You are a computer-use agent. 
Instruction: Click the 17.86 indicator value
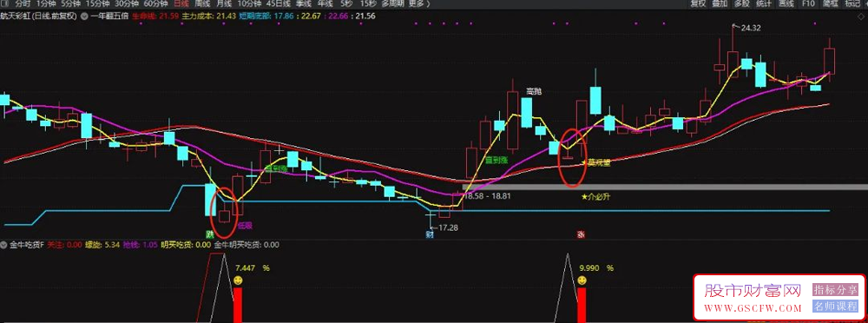[285, 16]
